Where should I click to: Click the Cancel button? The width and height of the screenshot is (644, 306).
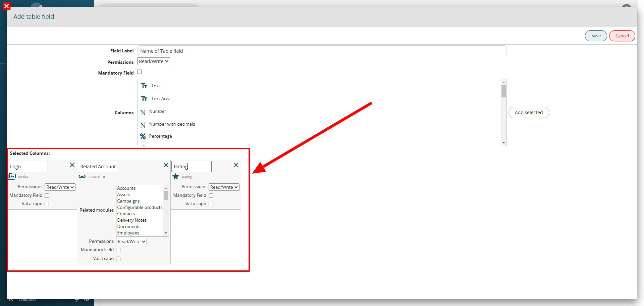[622, 36]
